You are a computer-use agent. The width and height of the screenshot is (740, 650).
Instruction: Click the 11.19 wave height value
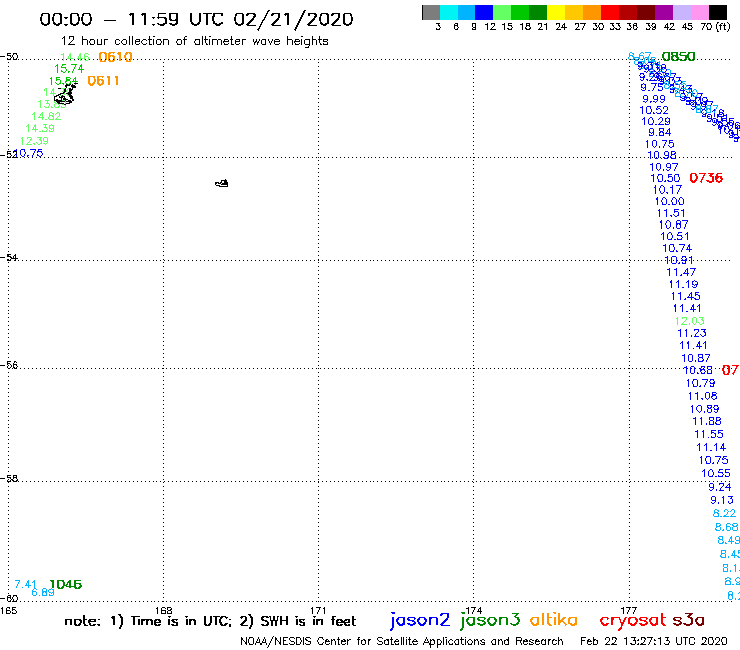683,284
